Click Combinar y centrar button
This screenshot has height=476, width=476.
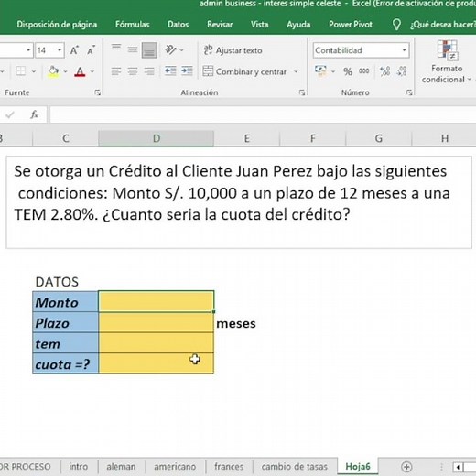coord(244,71)
